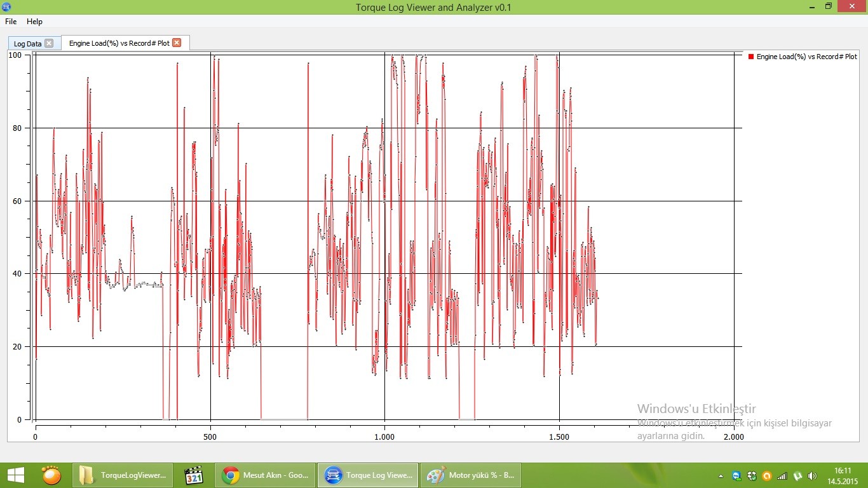
Task: Open the Windows Start button
Action: [x=15, y=475]
